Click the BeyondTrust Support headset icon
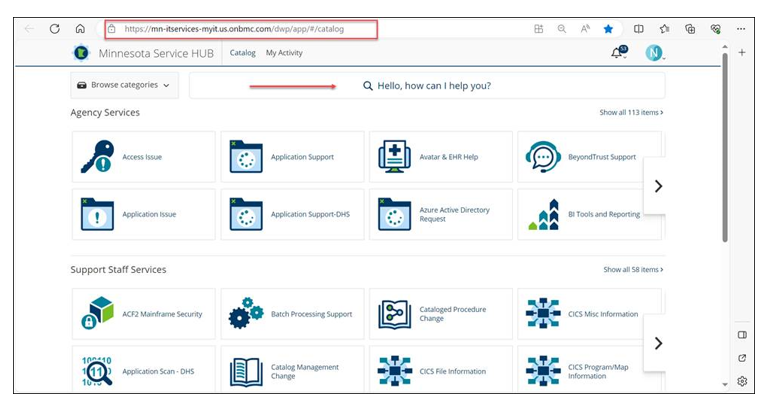Viewport: 771px width, 407px height. coord(543,157)
